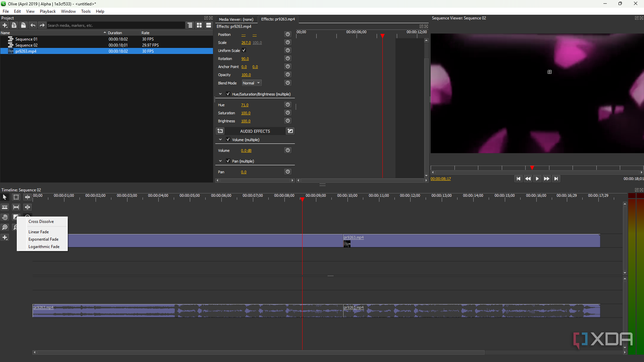Viewport: 644px width, 362px height.
Task: Disable the Volume effect checkbox
Action: (228, 139)
